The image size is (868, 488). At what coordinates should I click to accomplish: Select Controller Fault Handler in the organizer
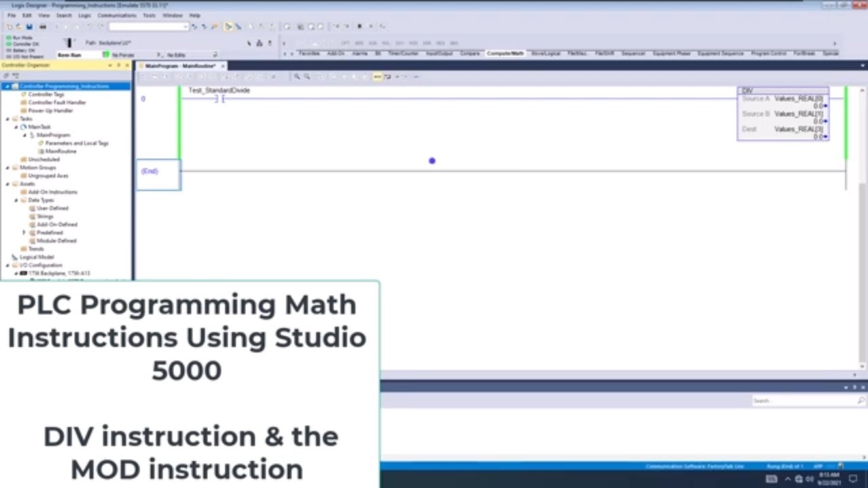57,102
